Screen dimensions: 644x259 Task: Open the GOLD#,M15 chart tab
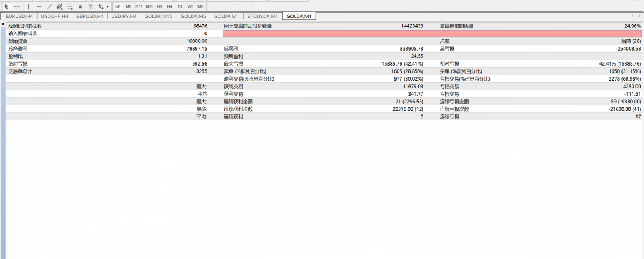158,16
